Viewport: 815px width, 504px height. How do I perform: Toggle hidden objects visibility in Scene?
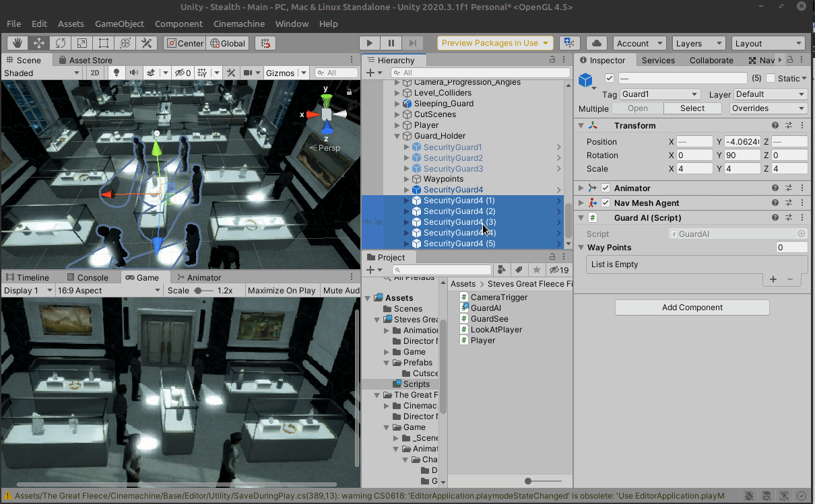click(183, 73)
